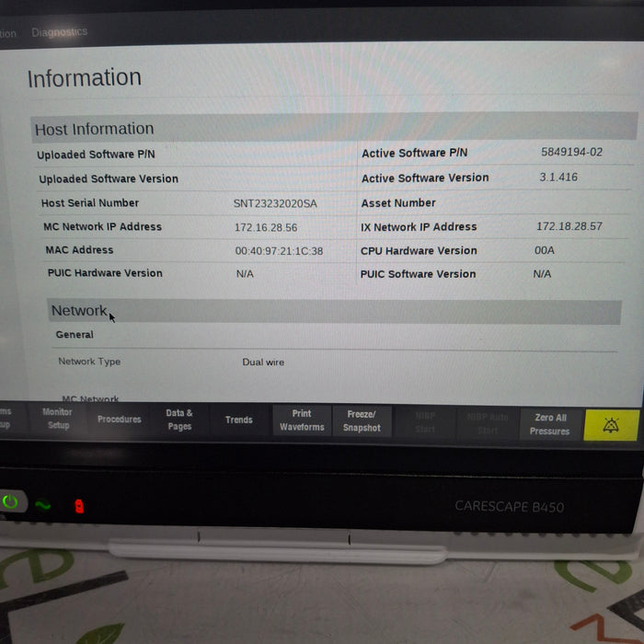Select the General subsection label

pos(75,334)
